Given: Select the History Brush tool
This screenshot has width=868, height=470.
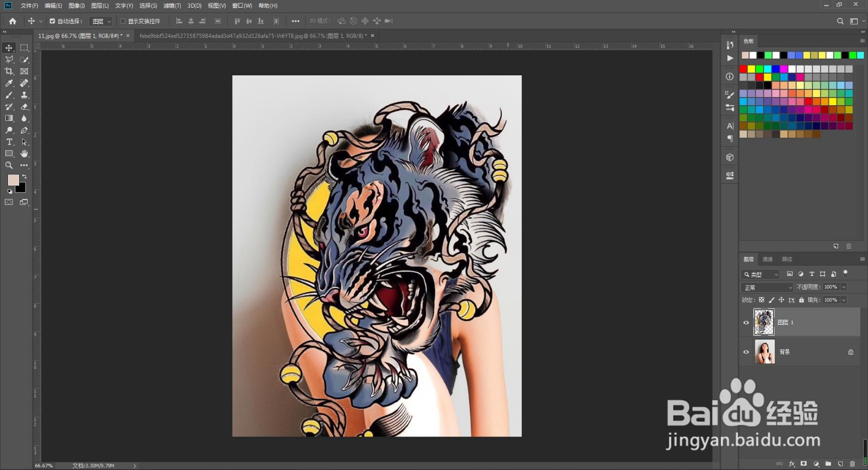Looking at the screenshot, I should coord(9,107).
